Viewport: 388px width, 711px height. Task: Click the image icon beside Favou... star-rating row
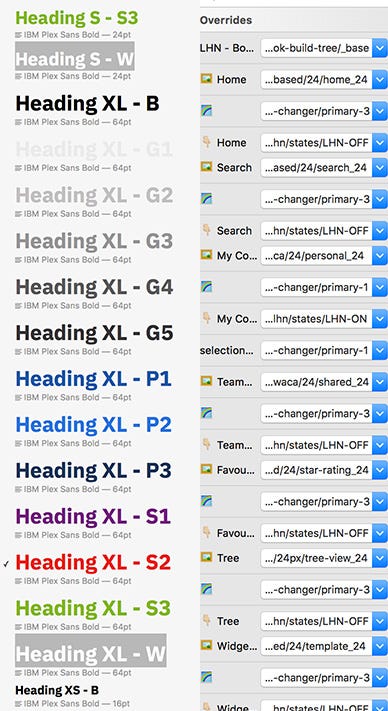[206, 469]
